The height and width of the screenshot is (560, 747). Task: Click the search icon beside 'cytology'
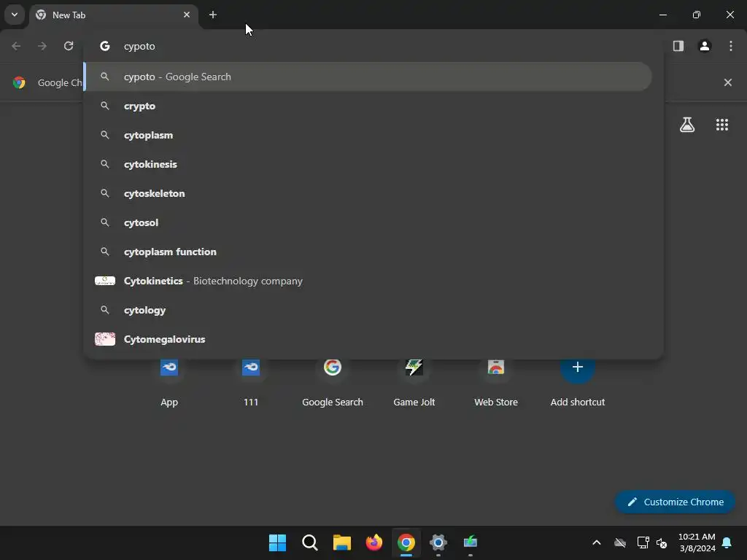[105, 310]
